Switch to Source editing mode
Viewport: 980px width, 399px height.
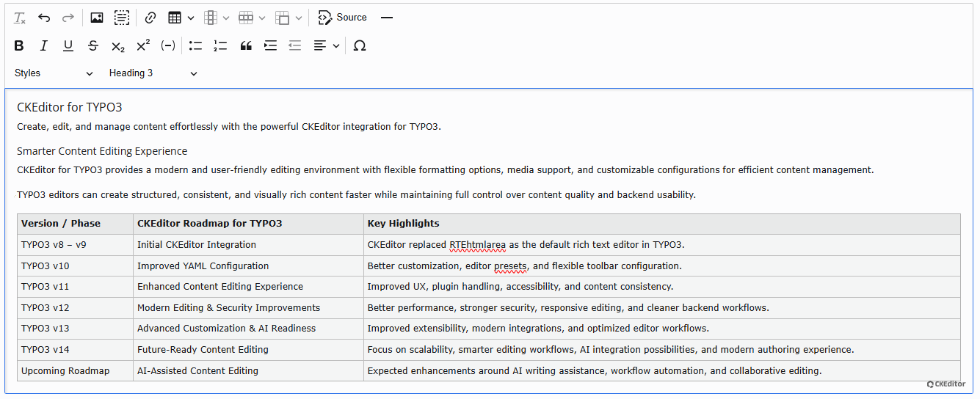click(343, 18)
